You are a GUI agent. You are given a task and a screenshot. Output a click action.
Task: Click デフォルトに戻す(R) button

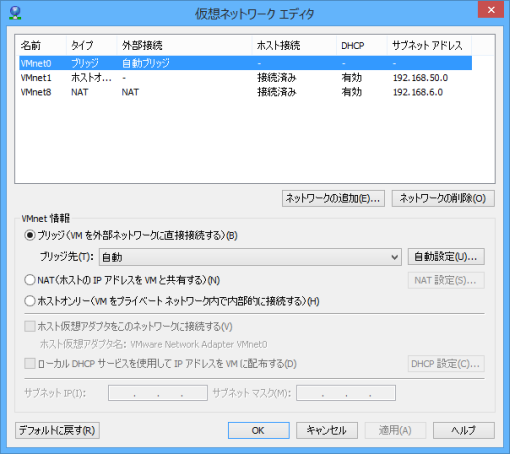(57, 430)
